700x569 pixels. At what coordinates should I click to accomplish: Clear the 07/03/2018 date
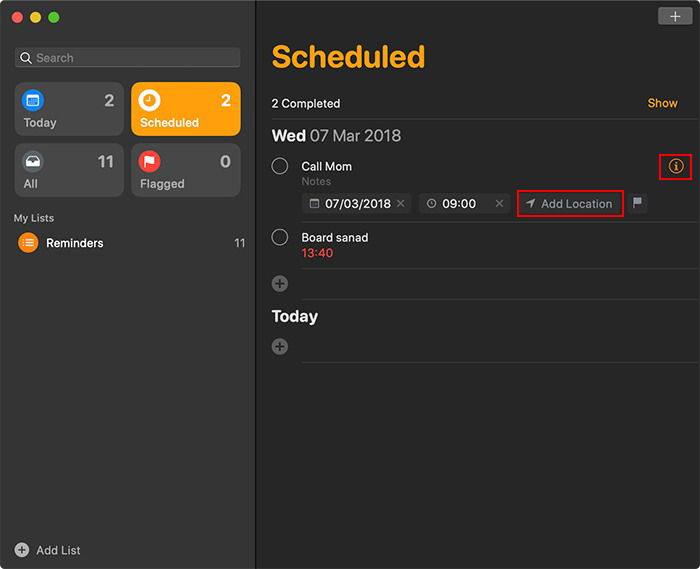(401, 204)
